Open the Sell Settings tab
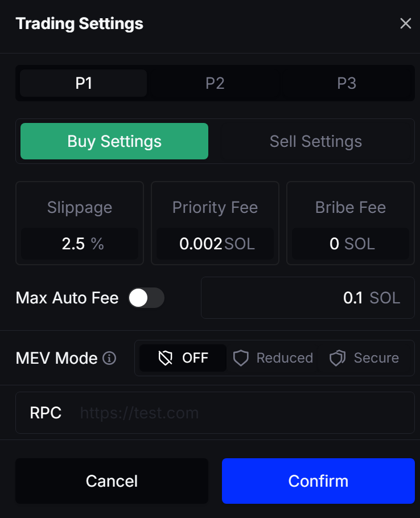Image resolution: width=420 pixels, height=518 pixels. click(315, 141)
